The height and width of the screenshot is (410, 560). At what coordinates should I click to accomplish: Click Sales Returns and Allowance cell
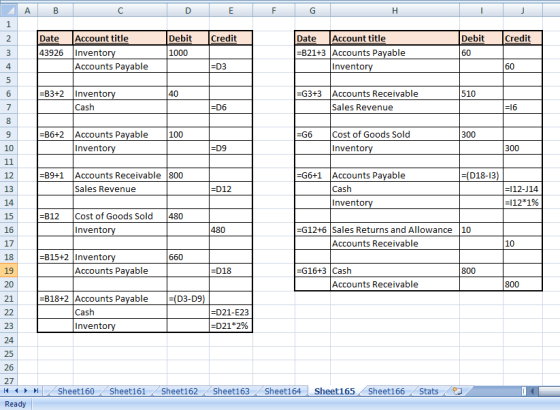(395, 230)
